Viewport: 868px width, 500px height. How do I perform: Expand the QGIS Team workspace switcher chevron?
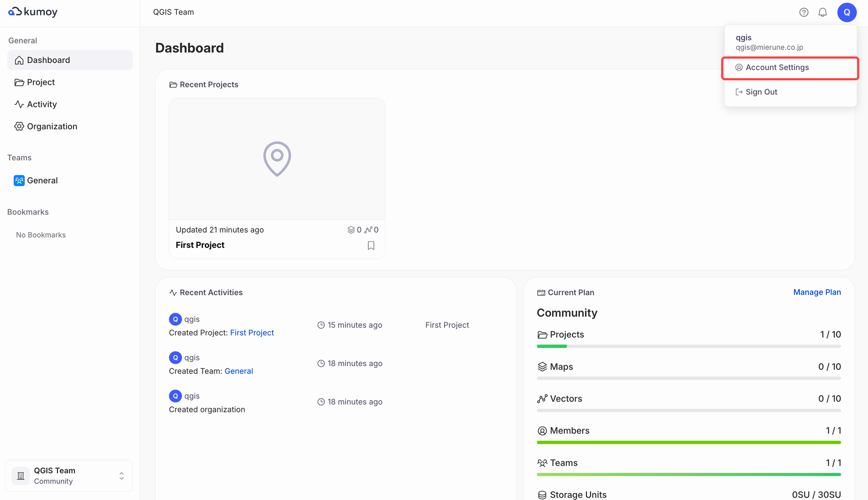122,476
